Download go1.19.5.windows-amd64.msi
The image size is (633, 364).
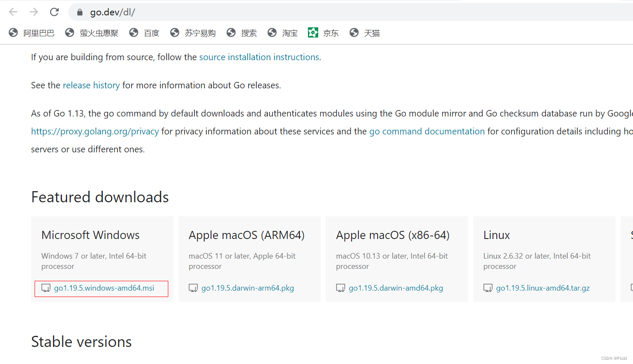point(104,288)
